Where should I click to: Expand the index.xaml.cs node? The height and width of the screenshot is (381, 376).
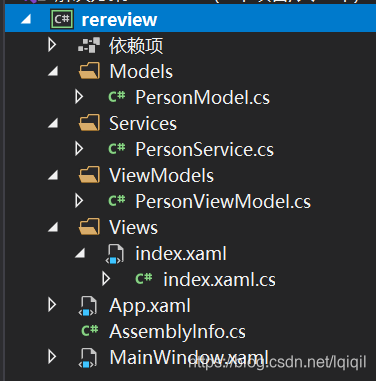point(106,279)
